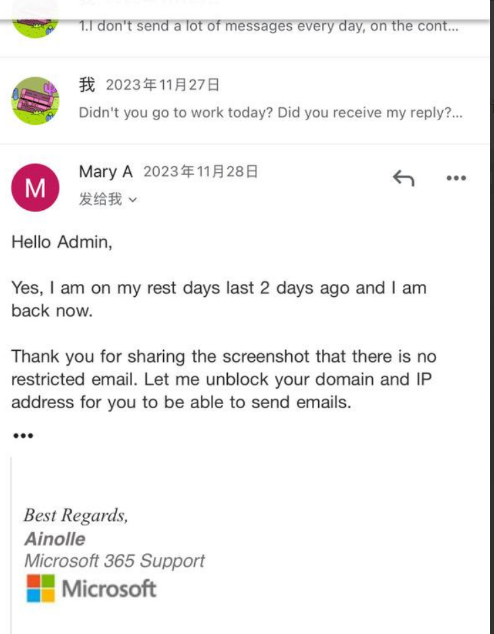Click the 'Microsoft 365 Support' signature text
The width and height of the screenshot is (494, 634).
[114, 561]
